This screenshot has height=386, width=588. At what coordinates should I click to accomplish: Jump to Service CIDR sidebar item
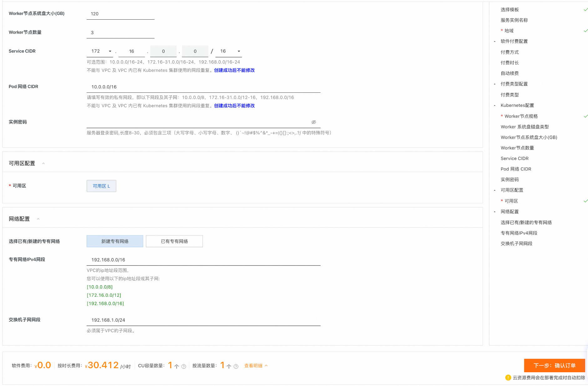tap(515, 159)
